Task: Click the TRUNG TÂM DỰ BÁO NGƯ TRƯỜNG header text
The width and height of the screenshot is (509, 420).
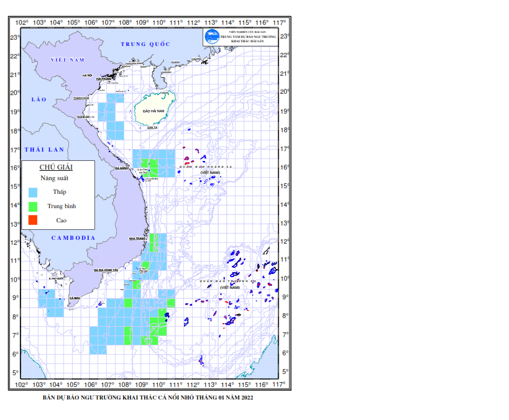Action: [x=248, y=37]
